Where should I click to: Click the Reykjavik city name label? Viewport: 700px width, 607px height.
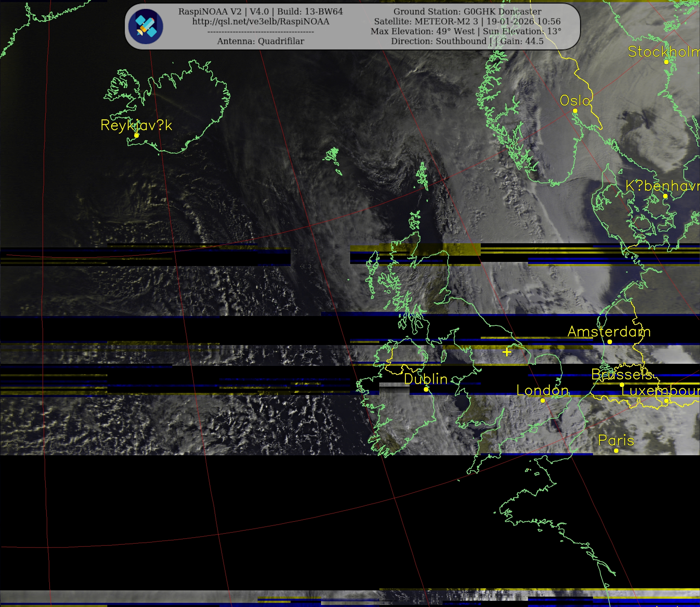point(136,125)
